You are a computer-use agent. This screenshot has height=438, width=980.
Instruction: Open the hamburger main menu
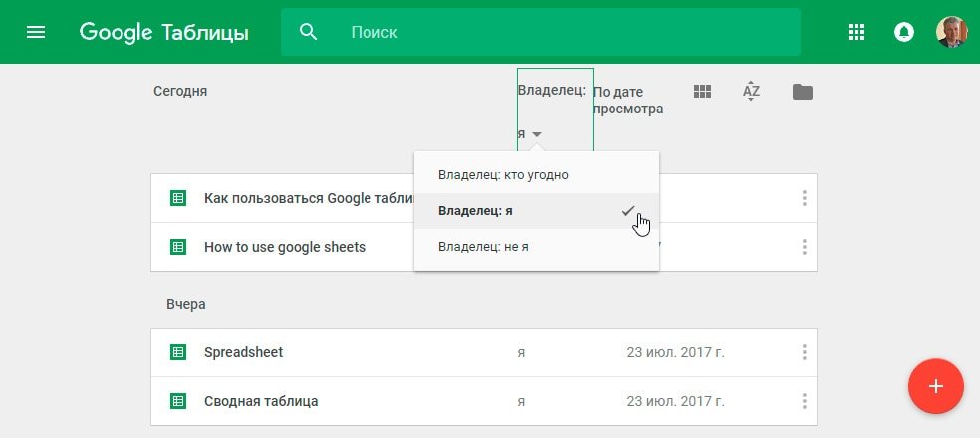pyautogui.click(x=36, y=32)
